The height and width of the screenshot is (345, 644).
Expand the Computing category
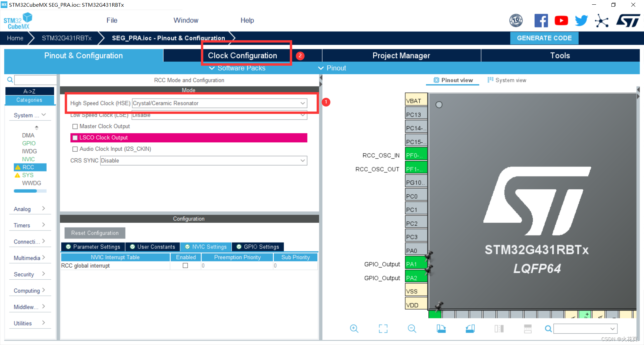click(x=30, y=291)
